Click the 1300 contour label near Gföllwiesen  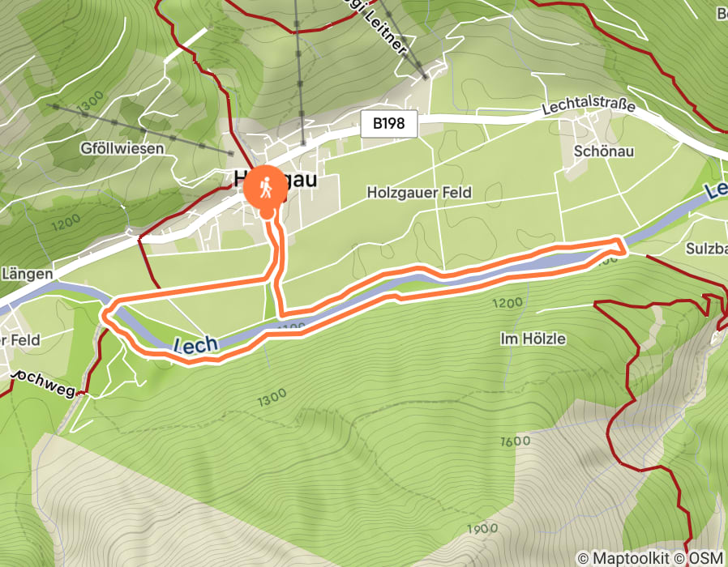coord(90,103)
